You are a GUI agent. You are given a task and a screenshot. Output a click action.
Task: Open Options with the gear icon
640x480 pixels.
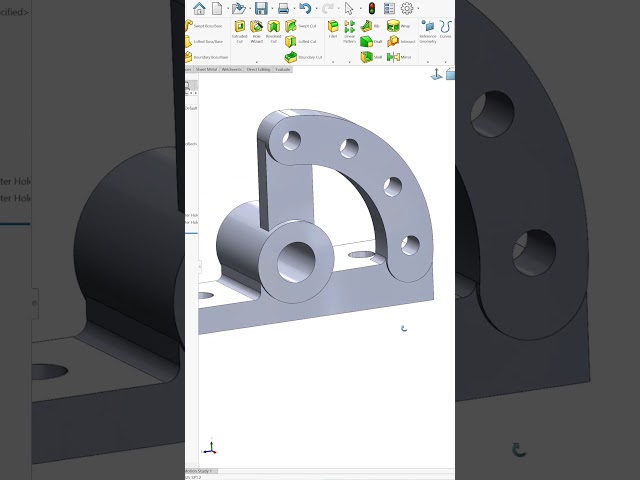(x=407, y=8)
